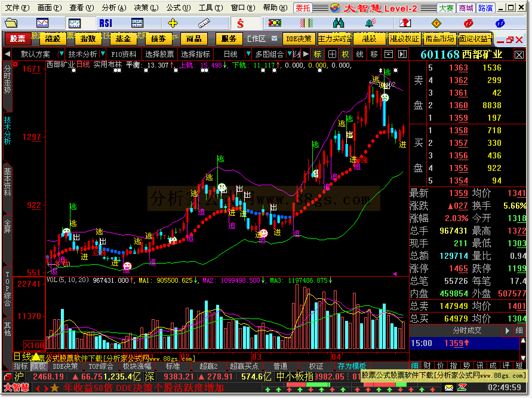
Task: Click the 存为模板 save template link
Action: pos(352,366)
